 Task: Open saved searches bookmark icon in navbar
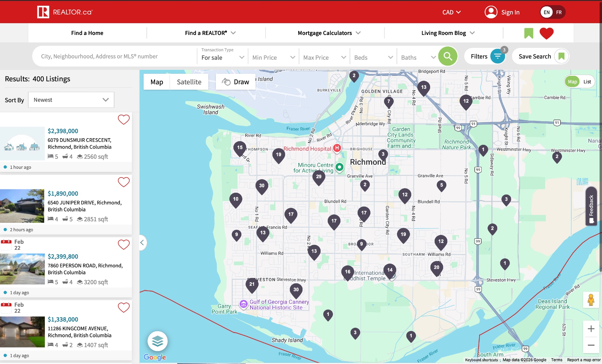(x=529, y=33)
